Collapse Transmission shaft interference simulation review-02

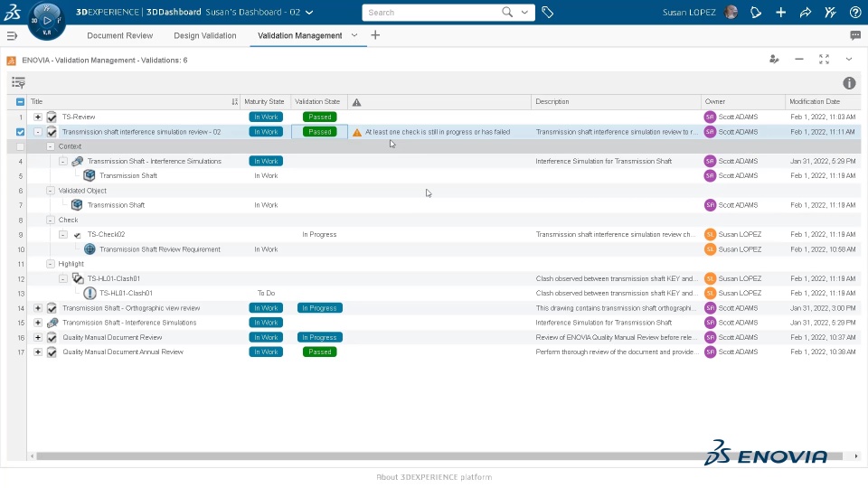point(38,132)
